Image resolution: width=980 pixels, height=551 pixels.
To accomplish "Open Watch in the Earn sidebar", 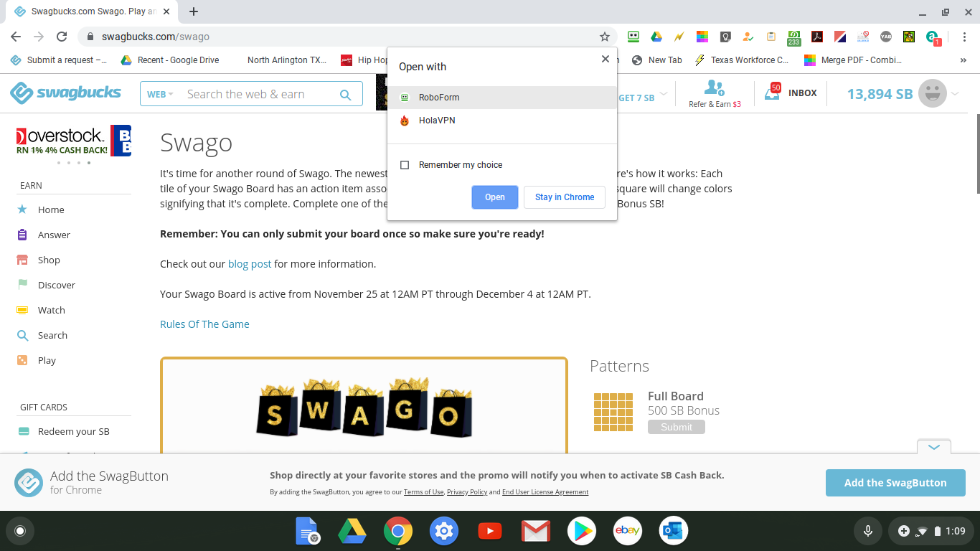I will tap(51, 310).
